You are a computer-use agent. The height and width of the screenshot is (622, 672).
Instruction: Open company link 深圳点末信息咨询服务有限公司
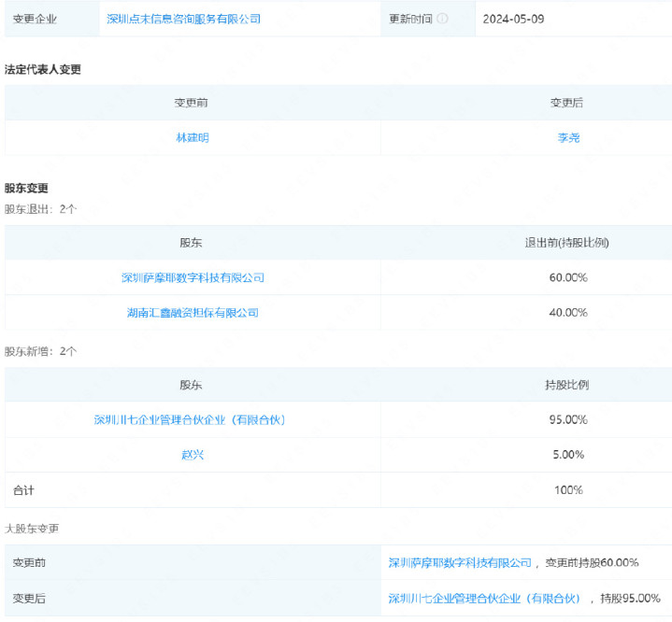pos(184,19)
